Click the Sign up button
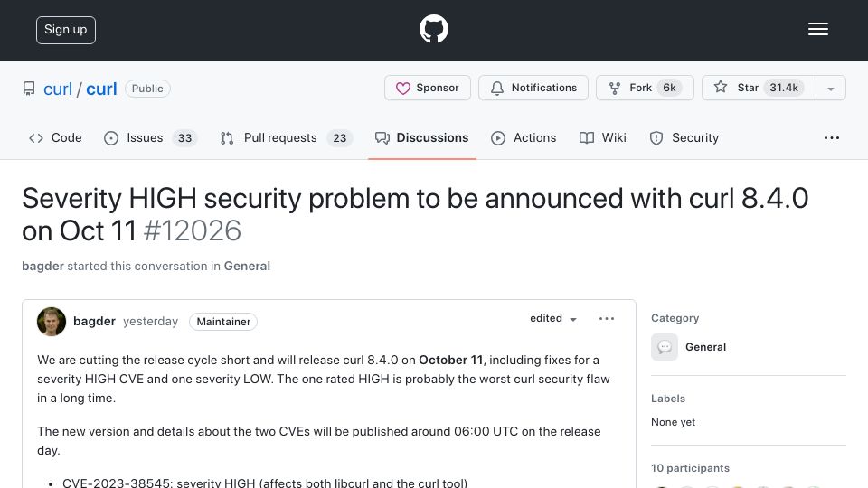 point(66,30)
